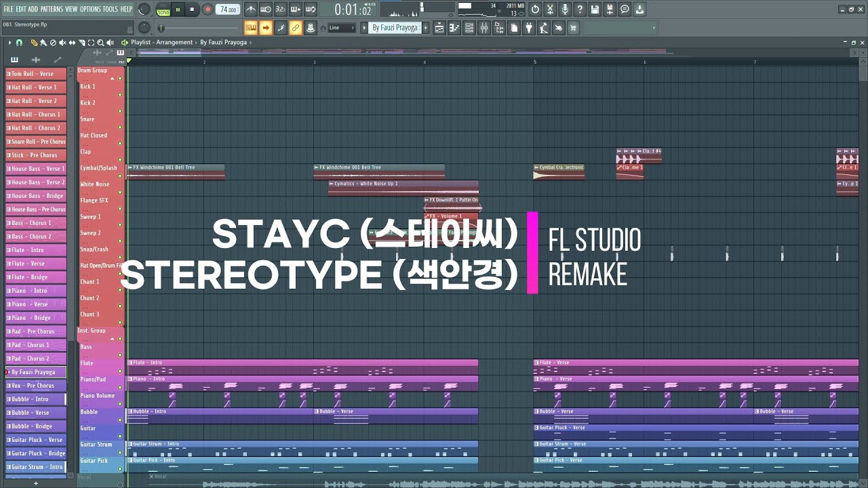
Task: Click FX Downlift clip on Flange SFX track
Action: pyautogui.click(x=451, y=204)
